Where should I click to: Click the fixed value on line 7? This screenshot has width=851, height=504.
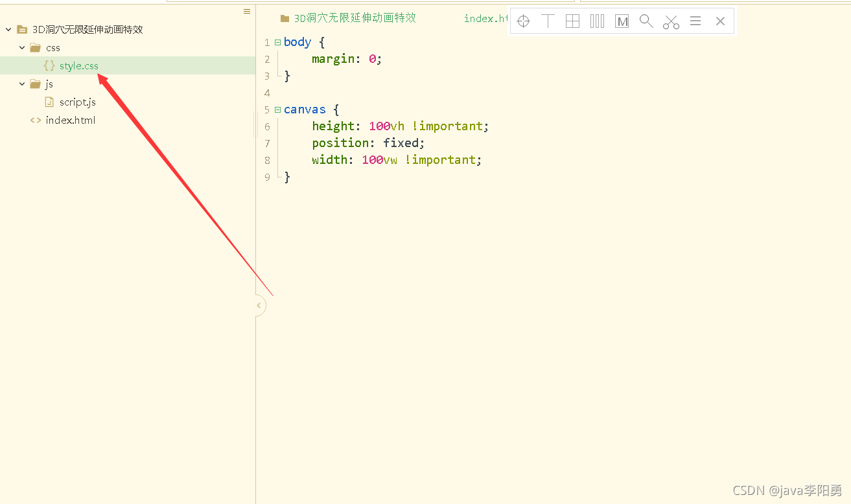pyautogui.click(x=401, y=143)
